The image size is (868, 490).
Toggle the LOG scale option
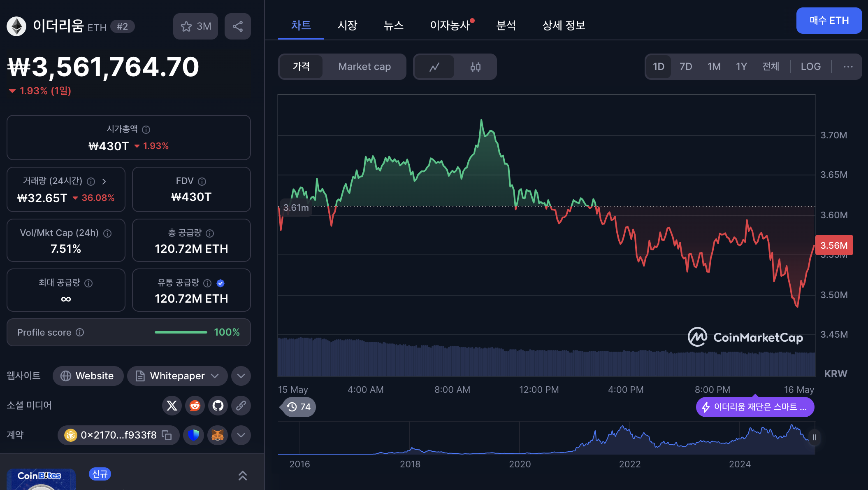810,67
